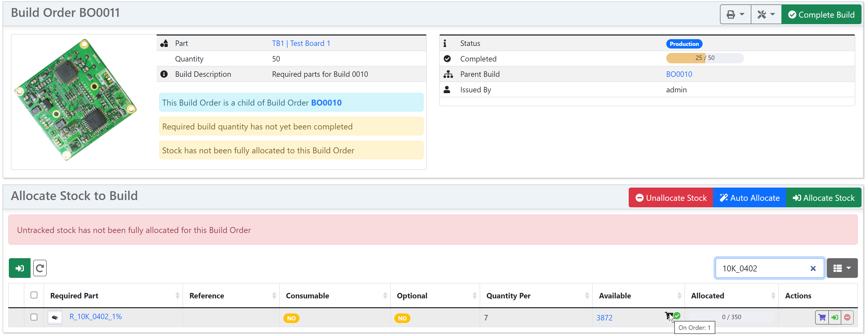Click the Complete Build button
This screenshot has height=336, width=868.
(821, 14)
